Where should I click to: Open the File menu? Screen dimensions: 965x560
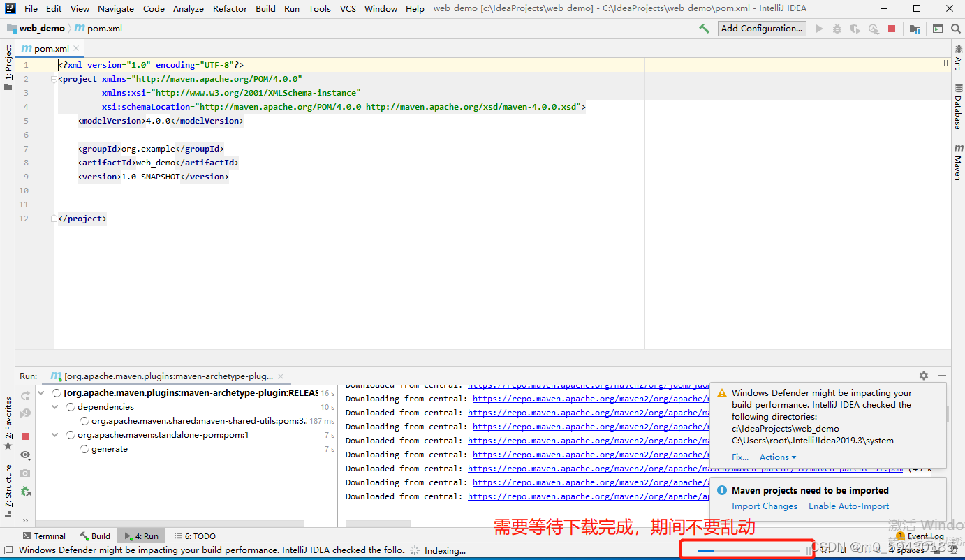[31, 8]
